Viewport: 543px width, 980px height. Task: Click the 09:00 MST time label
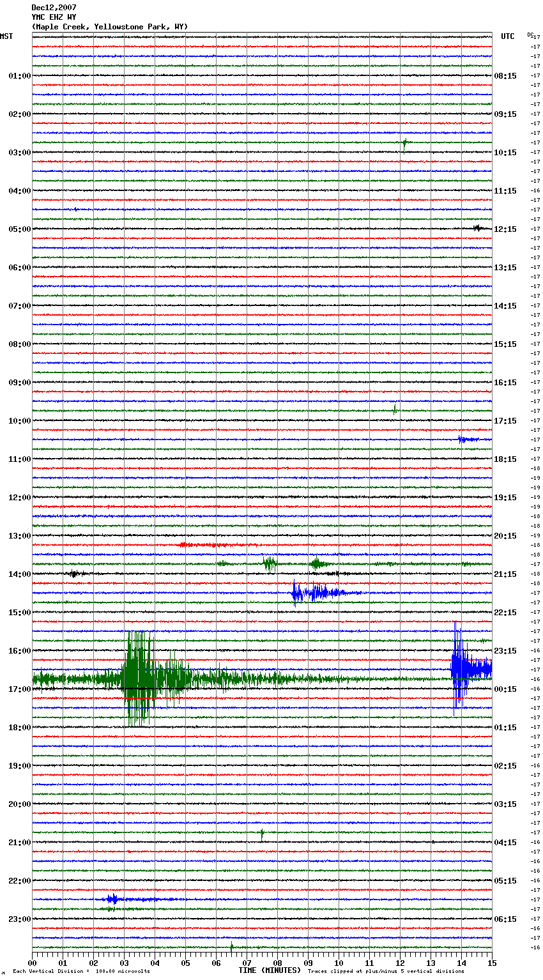pos(20,383)
